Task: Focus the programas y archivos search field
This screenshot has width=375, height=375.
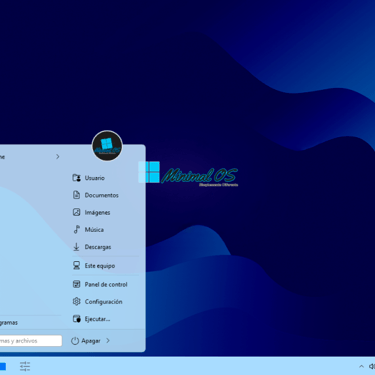Action: point(31,341)
